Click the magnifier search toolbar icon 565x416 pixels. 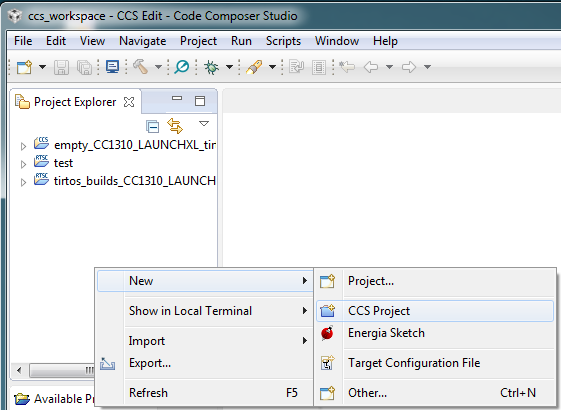pos(181,67)
